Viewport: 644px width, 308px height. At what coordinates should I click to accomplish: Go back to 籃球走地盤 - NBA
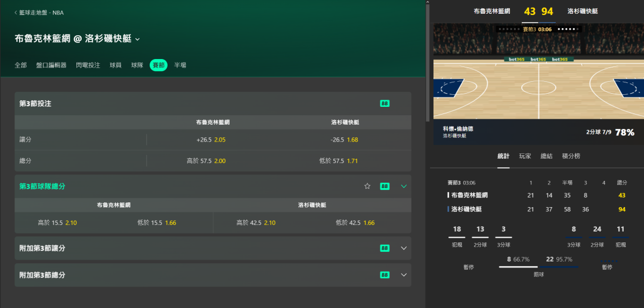point(39,13)
